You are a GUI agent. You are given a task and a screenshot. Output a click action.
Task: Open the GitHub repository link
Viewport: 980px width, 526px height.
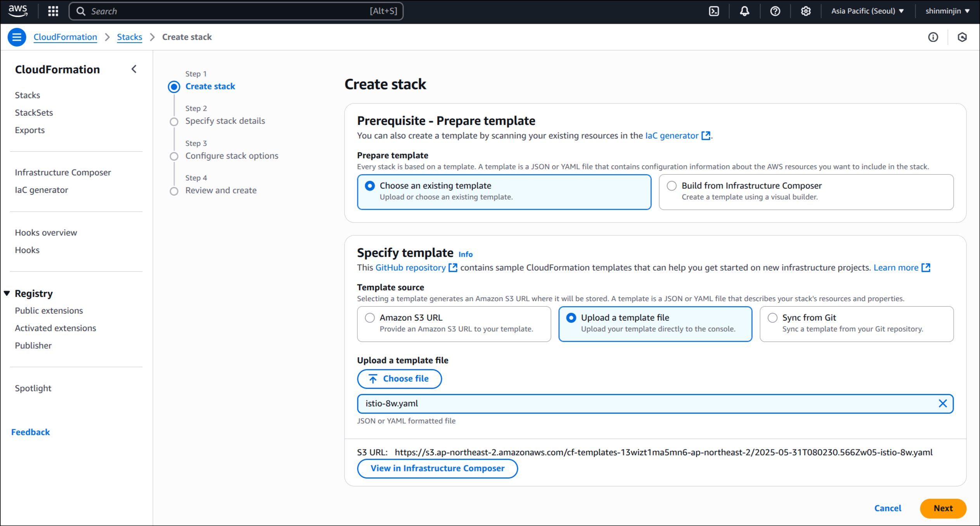pos(410,267)
